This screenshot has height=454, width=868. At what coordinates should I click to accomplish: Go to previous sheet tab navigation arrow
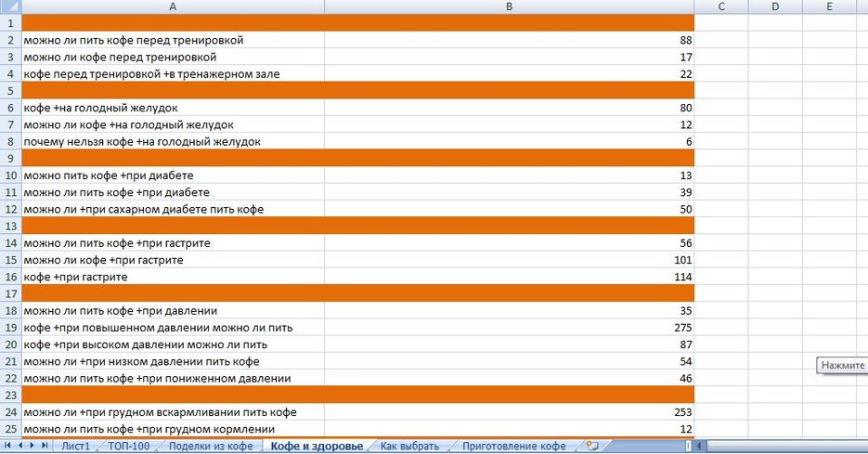19,445
